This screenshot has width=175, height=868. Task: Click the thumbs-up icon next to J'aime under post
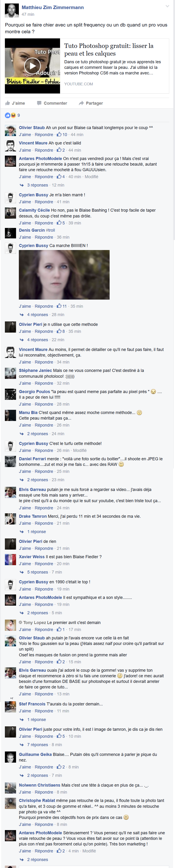[7, 103]
